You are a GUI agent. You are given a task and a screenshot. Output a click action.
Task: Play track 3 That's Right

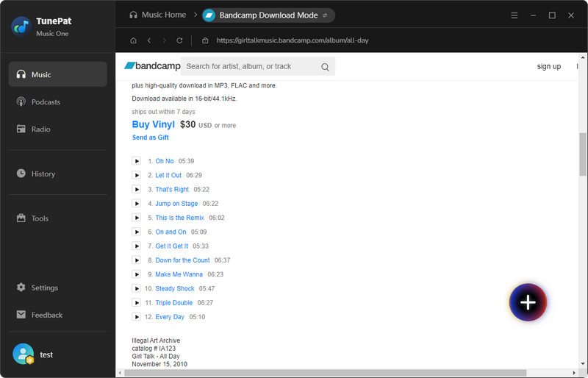click(x=136, y=190)
